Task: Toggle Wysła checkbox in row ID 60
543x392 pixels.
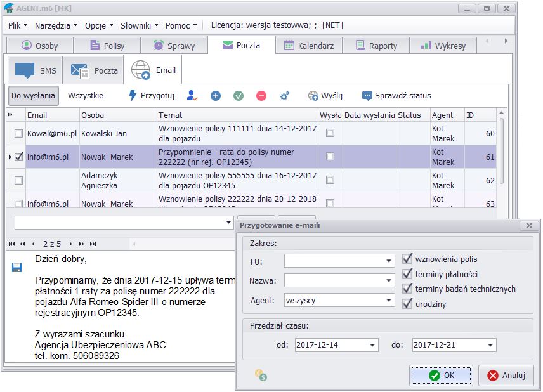Action: 330,133
